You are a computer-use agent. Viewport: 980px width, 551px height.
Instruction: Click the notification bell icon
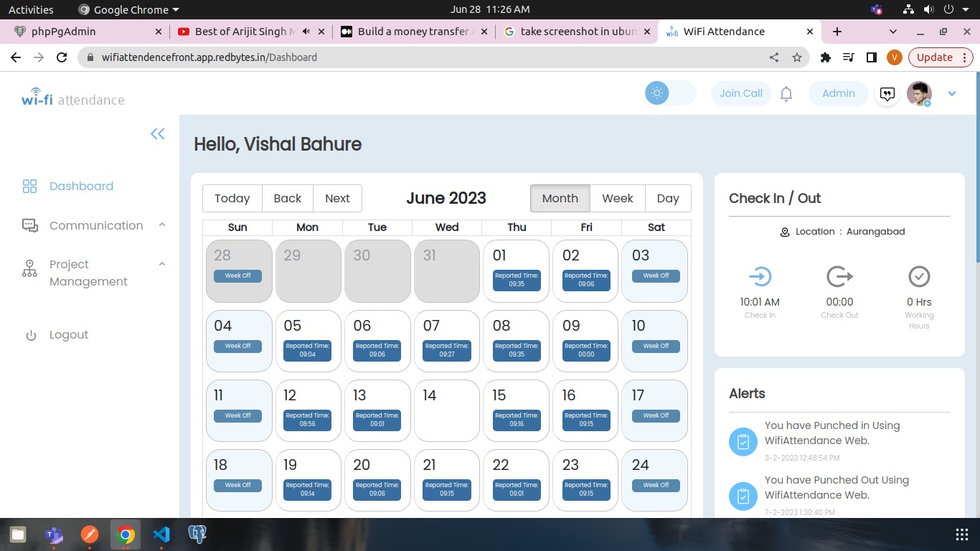786,94
